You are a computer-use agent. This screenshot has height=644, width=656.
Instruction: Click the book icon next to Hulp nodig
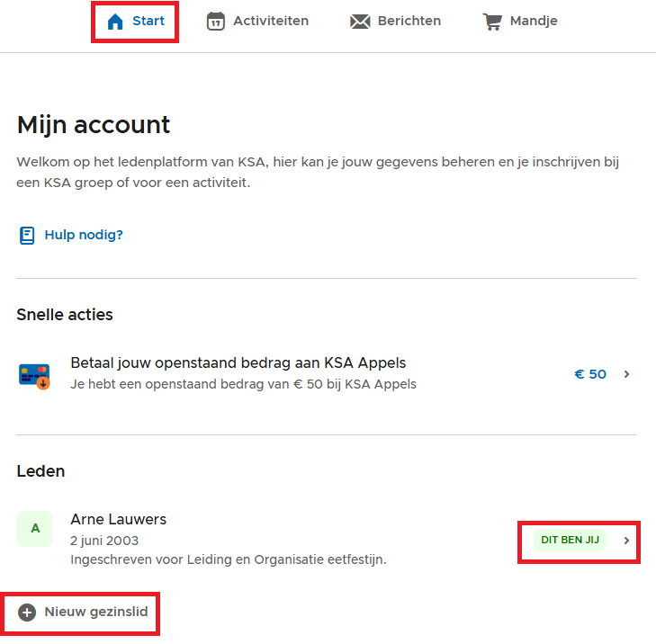click(x=27, y=236)
